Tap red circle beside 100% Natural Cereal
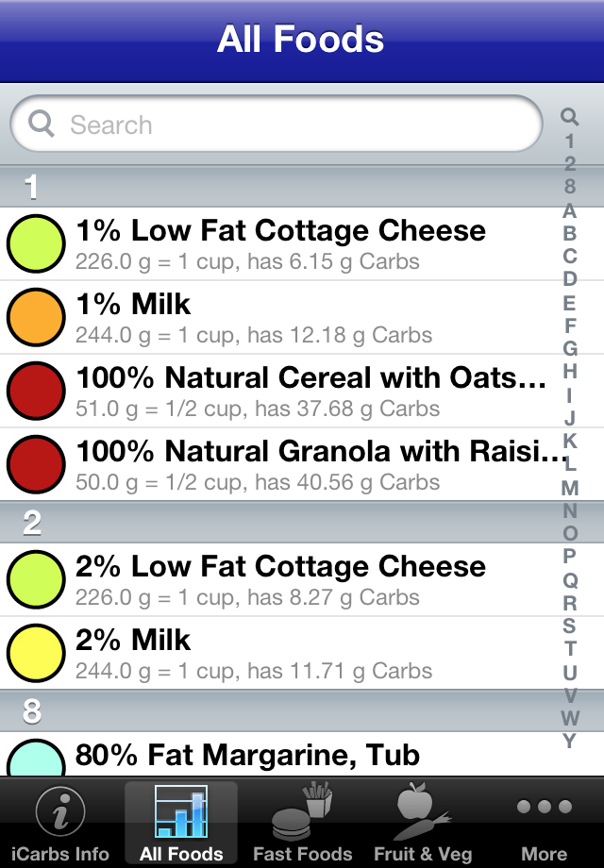The height and width of the screenshot is (868, 604). pos(36,391)
